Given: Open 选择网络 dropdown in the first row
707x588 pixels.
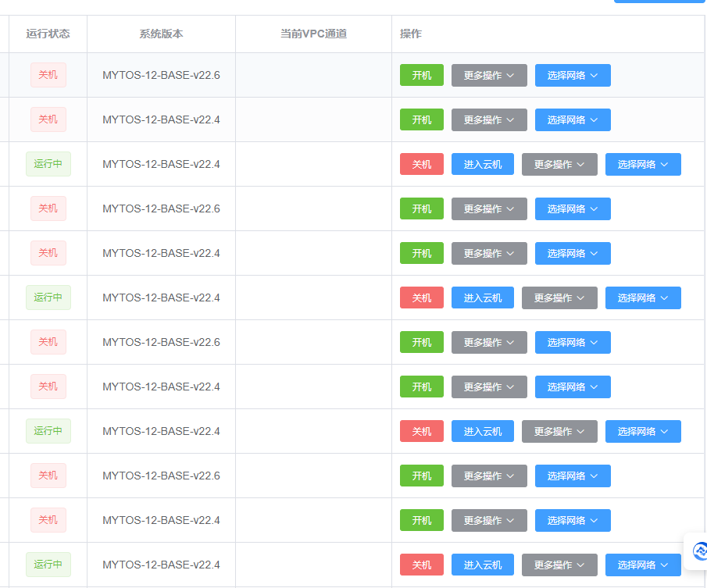Looking at the screenshot, I should pos(573,76).
